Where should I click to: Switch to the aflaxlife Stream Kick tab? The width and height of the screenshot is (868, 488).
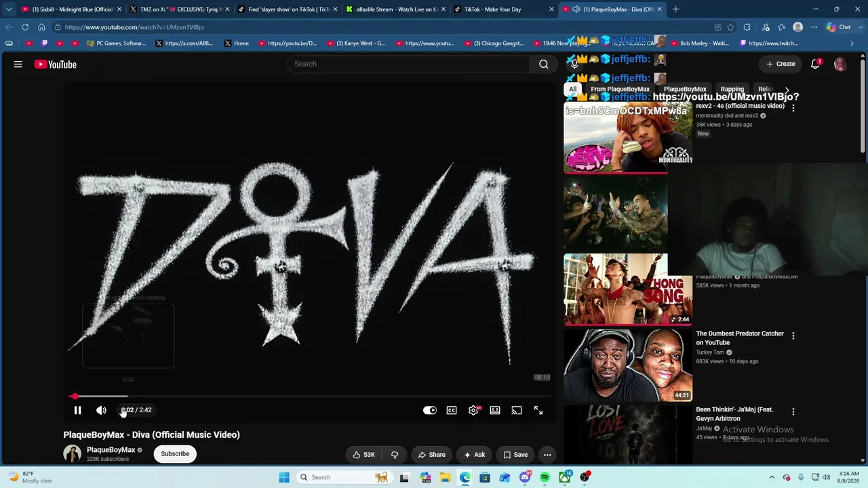[x=395, y=9]
